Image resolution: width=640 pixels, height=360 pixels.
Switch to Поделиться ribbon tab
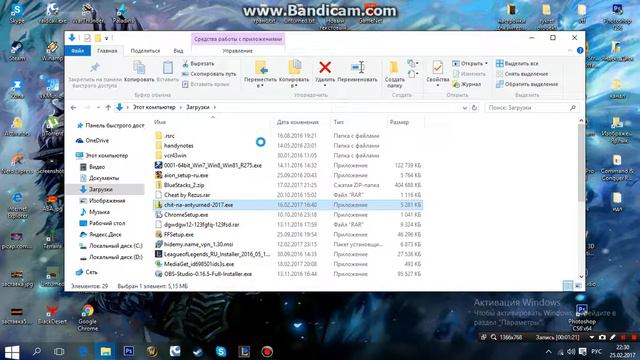point(145,51)
